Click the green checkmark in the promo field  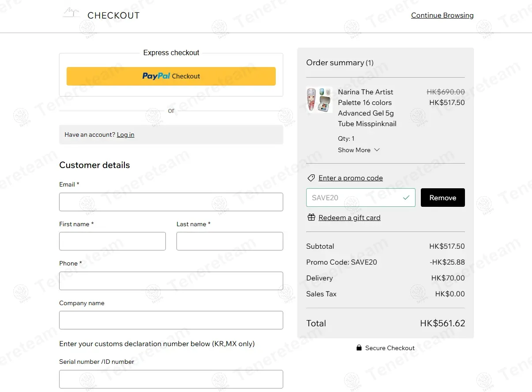click(406, 198)
